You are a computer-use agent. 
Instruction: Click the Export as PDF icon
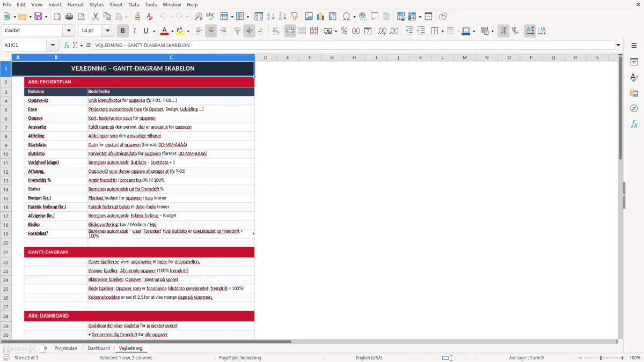pos(57,17)
